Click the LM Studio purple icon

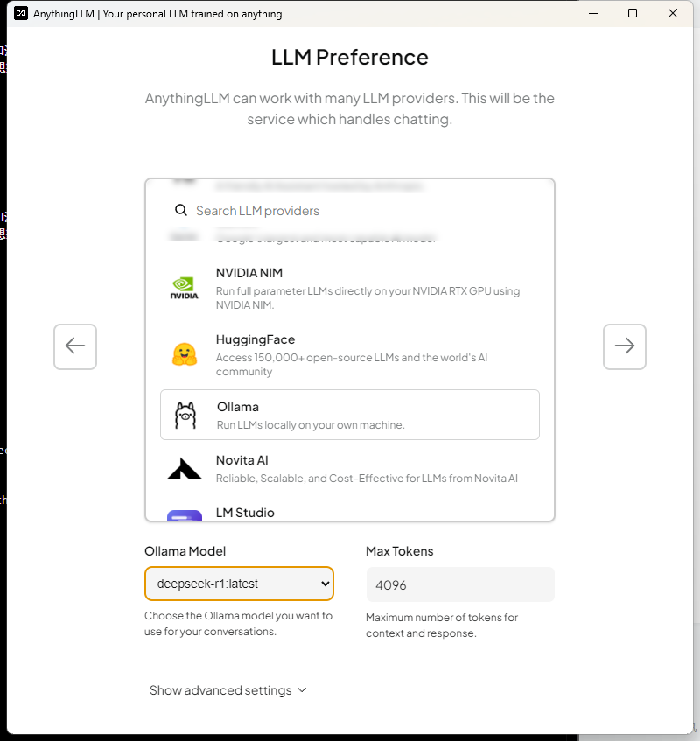click(185, 515)
